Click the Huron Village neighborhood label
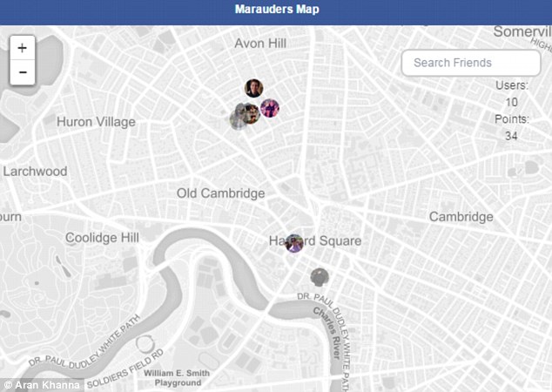Screen dimensions: 552x392 (x=96, y=122)
